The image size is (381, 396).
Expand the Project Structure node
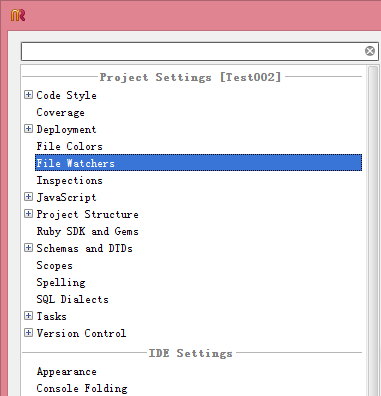coord(28,214)
